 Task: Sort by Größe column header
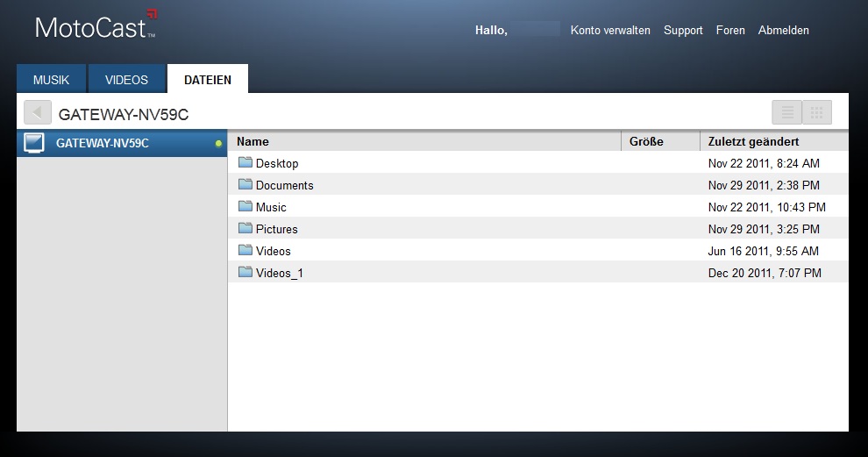(646, 141)
